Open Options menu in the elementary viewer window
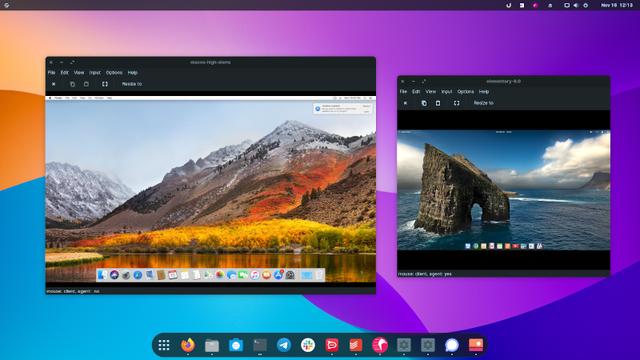Viewport: 640px width, 360px height. tap(465, 92)
